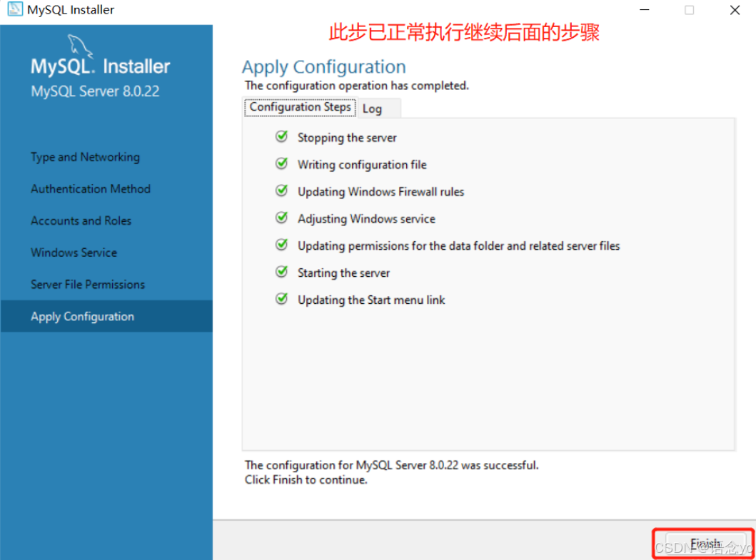Image resolution: width=756 pixels, height=560 pixels.
Task: Click the checkmark beside Adjusting Windows service
Action: click(x=281, y=218)
